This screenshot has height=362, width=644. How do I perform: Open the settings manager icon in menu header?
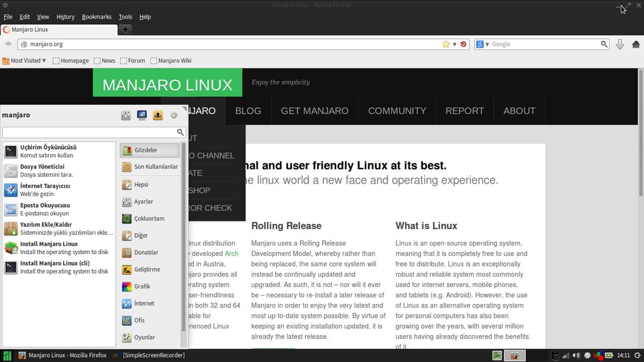click(x=126, y=116)
